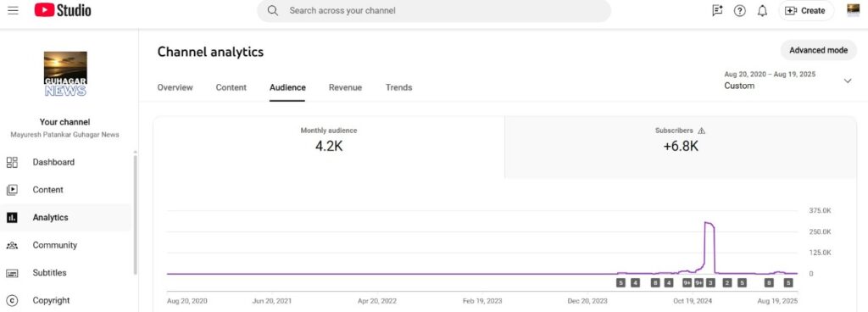This screenshot has height=312, width=868.
Task: Open the account avatar menu
Action: [853, 10]
